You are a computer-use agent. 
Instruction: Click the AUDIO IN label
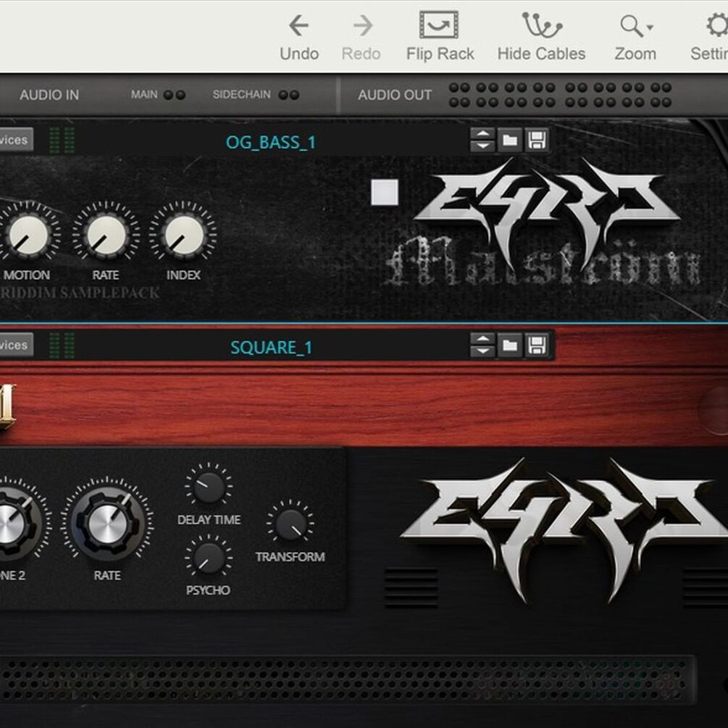click(49, 95)
